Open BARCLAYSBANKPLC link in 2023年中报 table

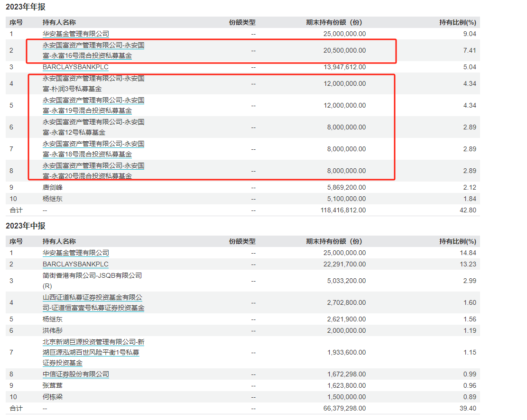point(75,265)
